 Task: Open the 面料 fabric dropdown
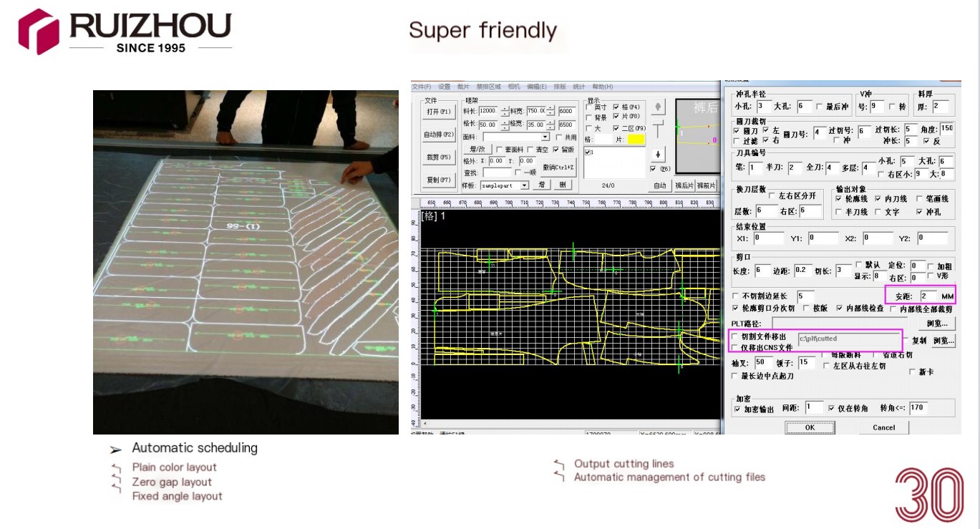pos(545,137)
